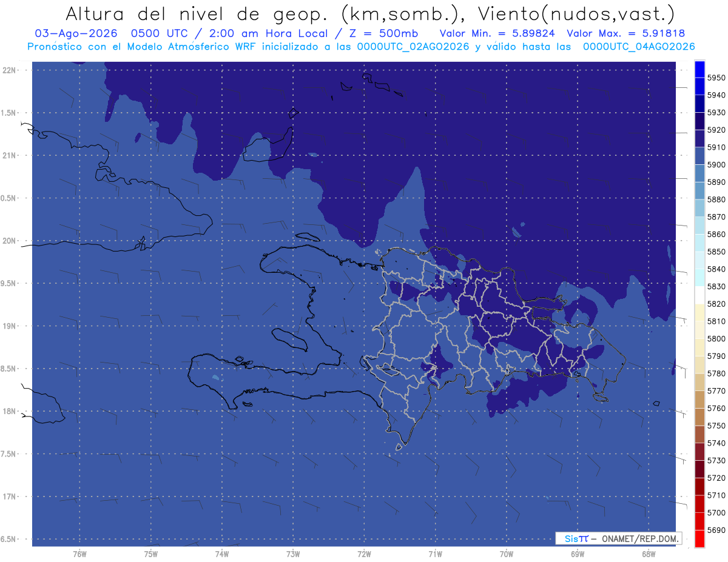The height and width of the screenshot is (562, 728).
Task: Click the legend value '5870'
Action: tap(716, 216)
